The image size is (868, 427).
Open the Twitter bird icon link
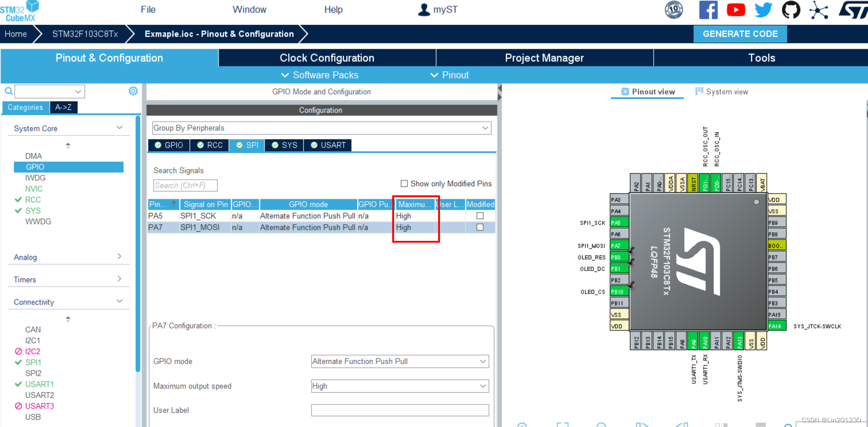[763, 10]
